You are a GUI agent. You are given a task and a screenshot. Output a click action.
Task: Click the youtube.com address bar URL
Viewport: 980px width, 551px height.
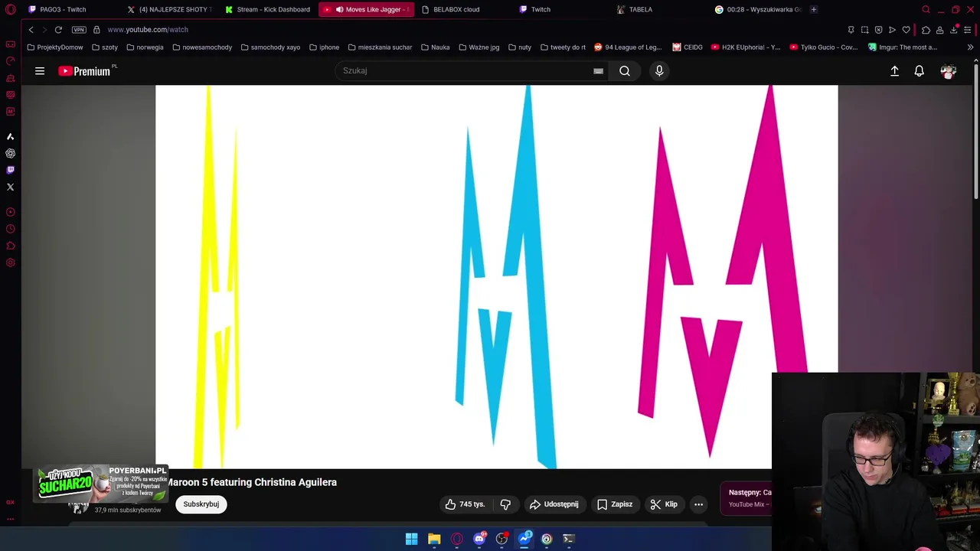[x=148, y=30]
